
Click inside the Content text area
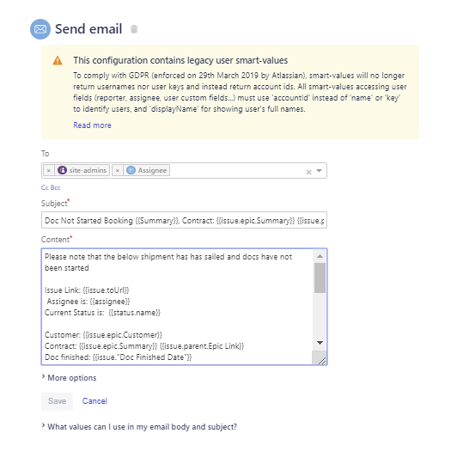[x=177, y=307]
